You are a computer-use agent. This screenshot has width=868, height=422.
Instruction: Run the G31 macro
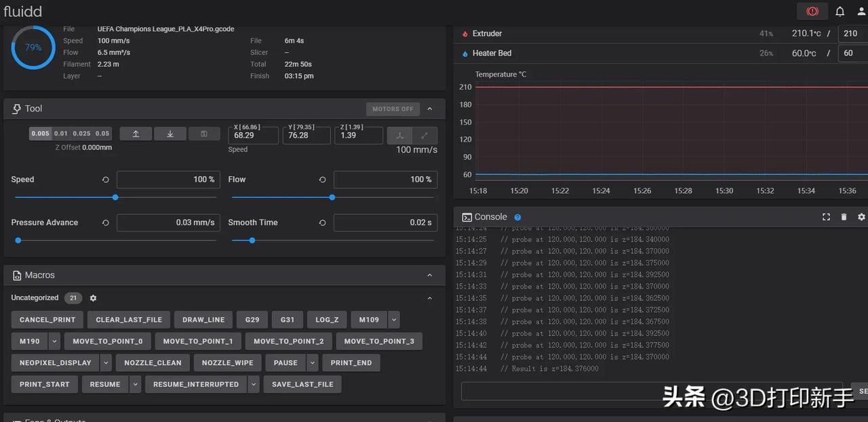[288, 320]
